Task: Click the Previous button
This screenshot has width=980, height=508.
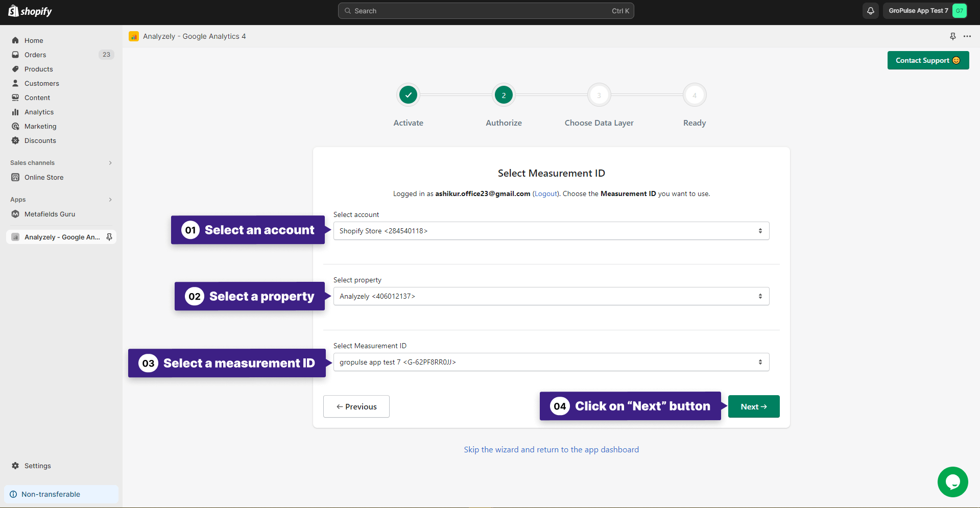Action: (356, 406)
